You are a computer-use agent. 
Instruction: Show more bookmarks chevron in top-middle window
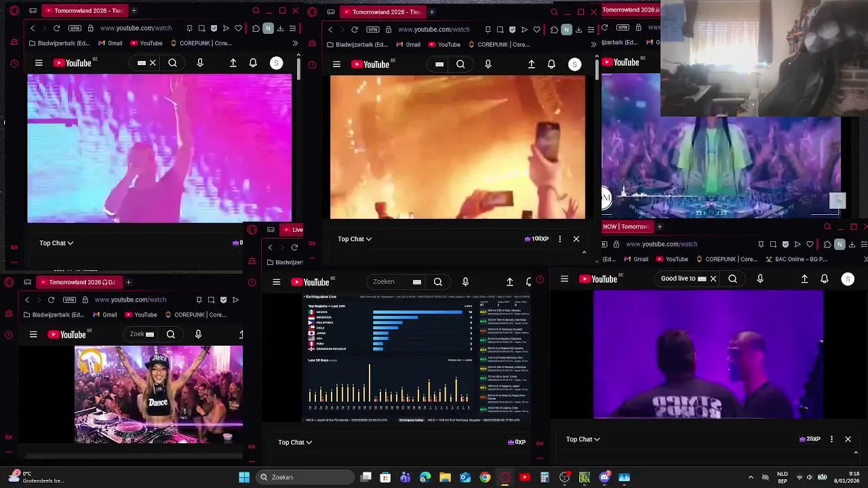coord(593,45)
